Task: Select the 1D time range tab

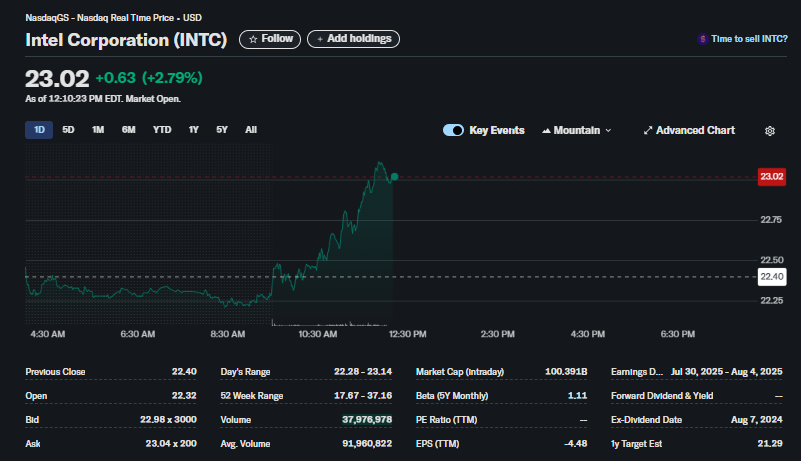Action: tap(39, 130)
